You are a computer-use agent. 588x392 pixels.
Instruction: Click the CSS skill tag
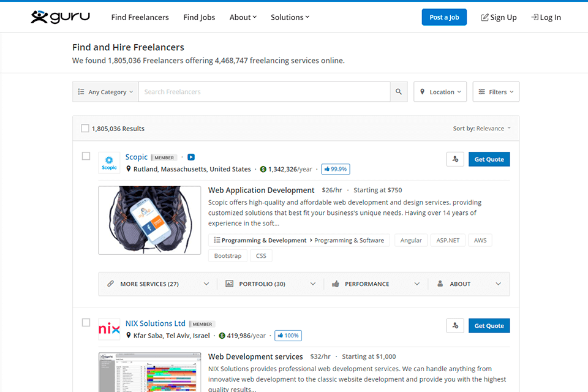[261, 255]
